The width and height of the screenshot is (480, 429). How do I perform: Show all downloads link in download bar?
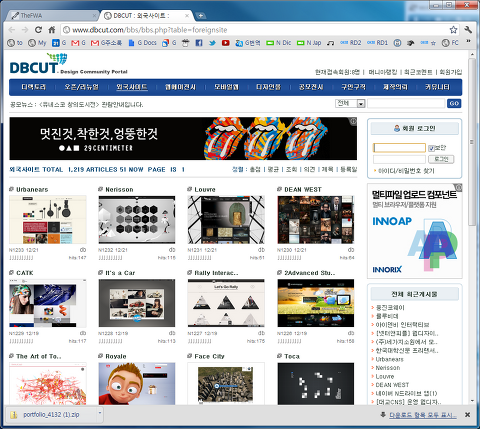[x=422, y=415]
